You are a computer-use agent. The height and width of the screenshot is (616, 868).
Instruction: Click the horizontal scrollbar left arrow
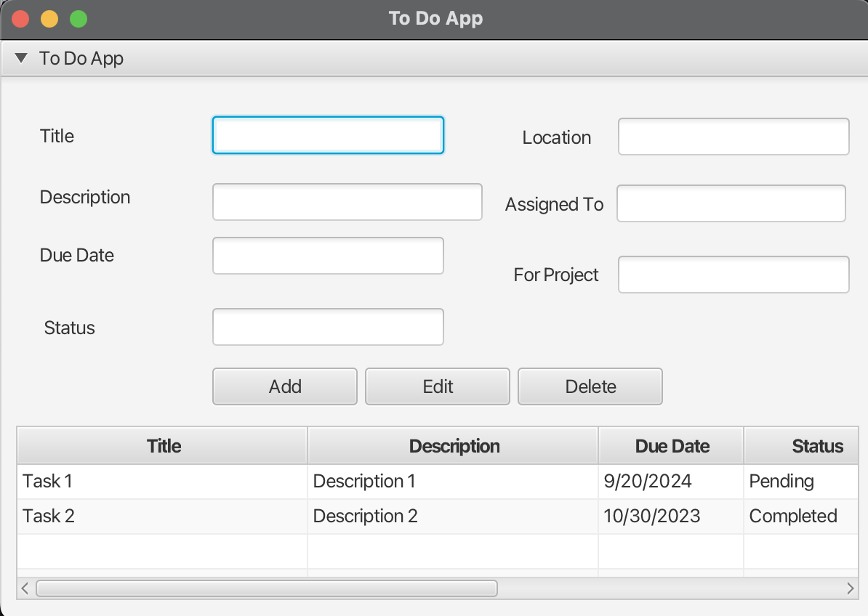click(25, 588)
